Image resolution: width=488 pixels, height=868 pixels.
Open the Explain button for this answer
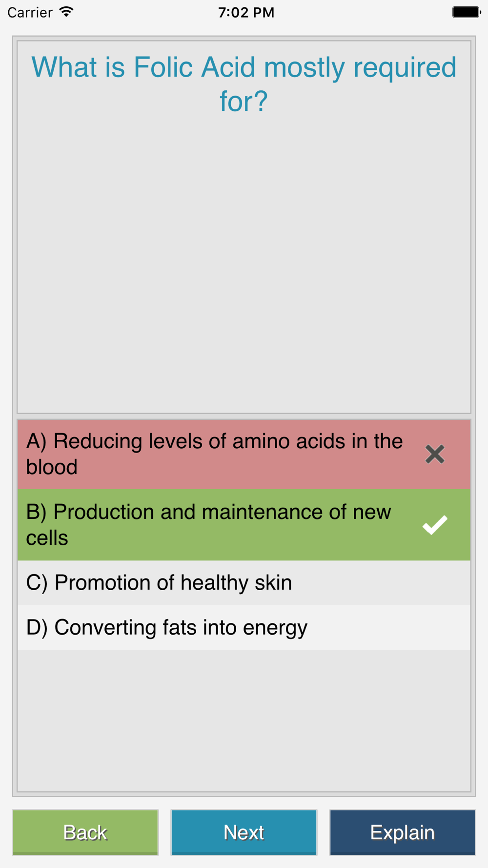(403, 832)
